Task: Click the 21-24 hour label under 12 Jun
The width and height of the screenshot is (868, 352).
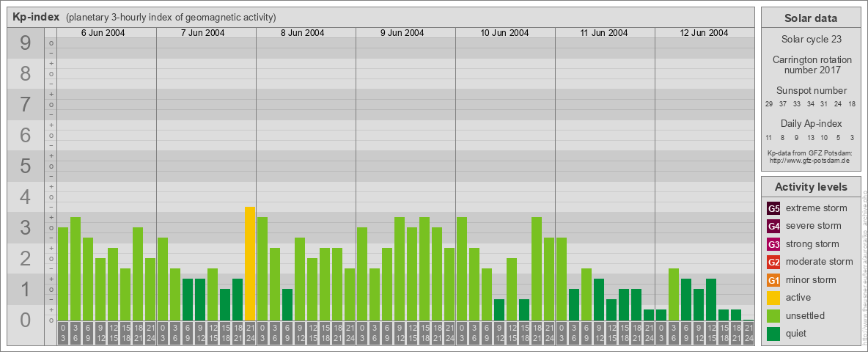Action: [x=749, y=331]
